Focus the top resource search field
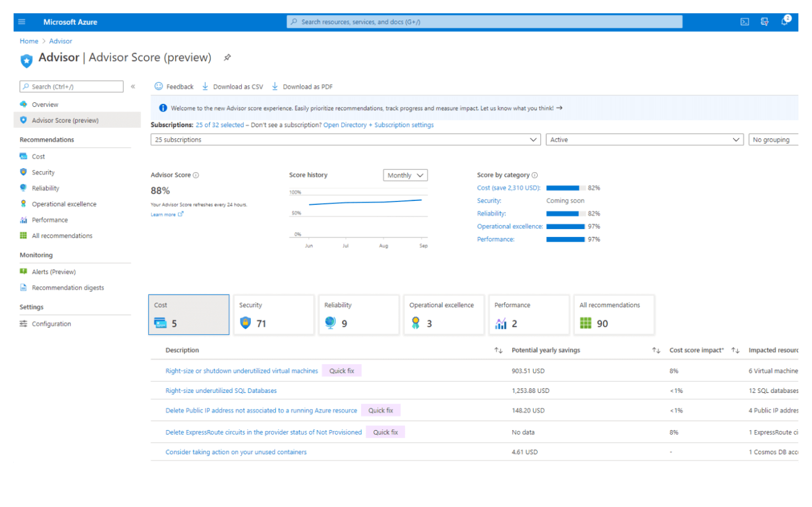Image resolution: width=812 pixels, height=507 pixels. [484, 22]
